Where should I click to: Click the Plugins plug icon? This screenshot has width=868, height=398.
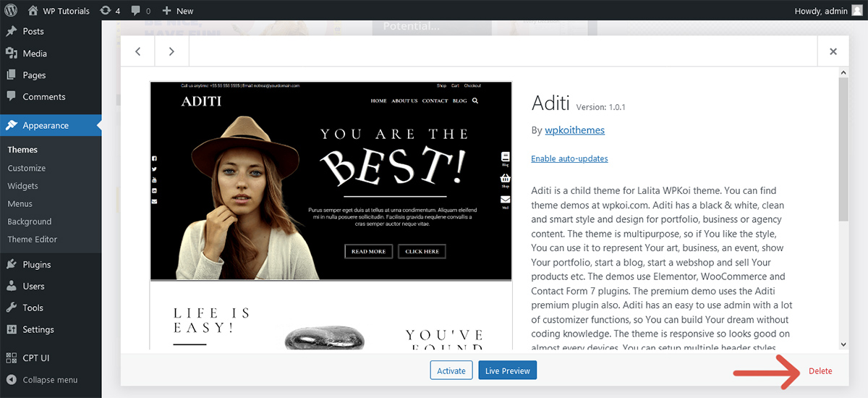coord(12,264)
